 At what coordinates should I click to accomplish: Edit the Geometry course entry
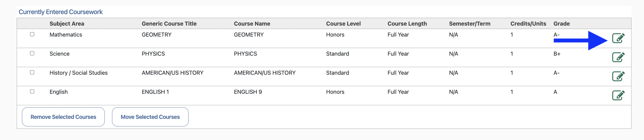[x=618, y=38]
